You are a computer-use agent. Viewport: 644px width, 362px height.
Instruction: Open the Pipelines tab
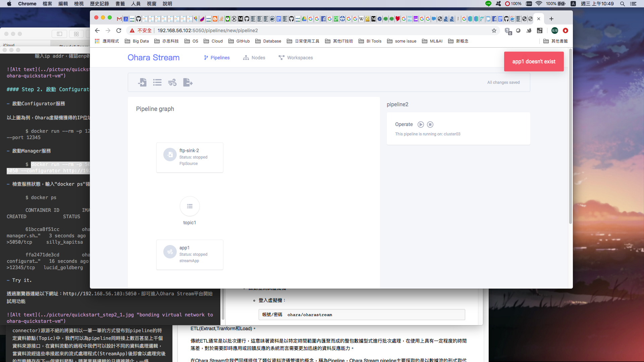(x=217, y=58)
